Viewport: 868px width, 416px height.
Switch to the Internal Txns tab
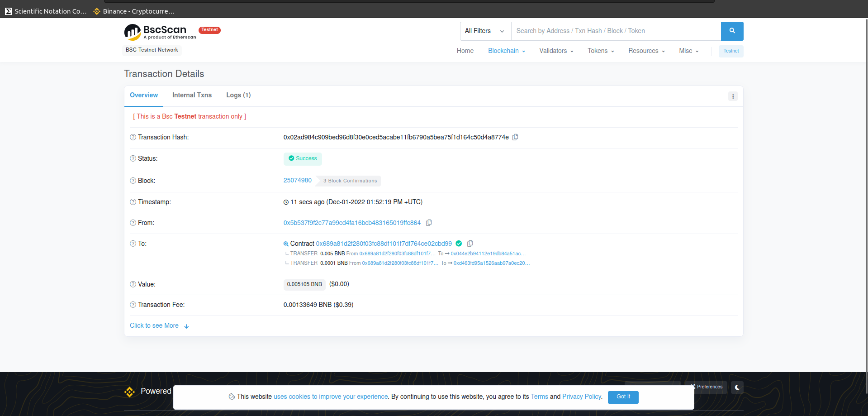coord(192,95)
